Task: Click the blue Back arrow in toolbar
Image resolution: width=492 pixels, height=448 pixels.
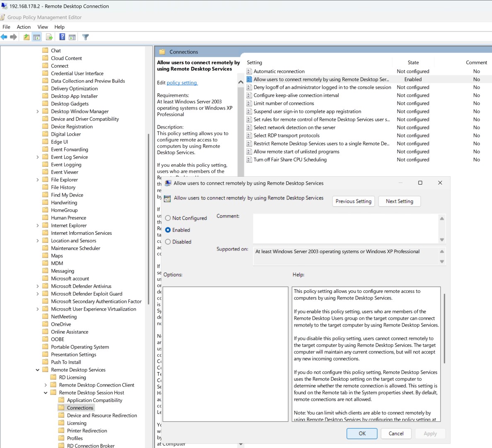Action: coord(4,37)
